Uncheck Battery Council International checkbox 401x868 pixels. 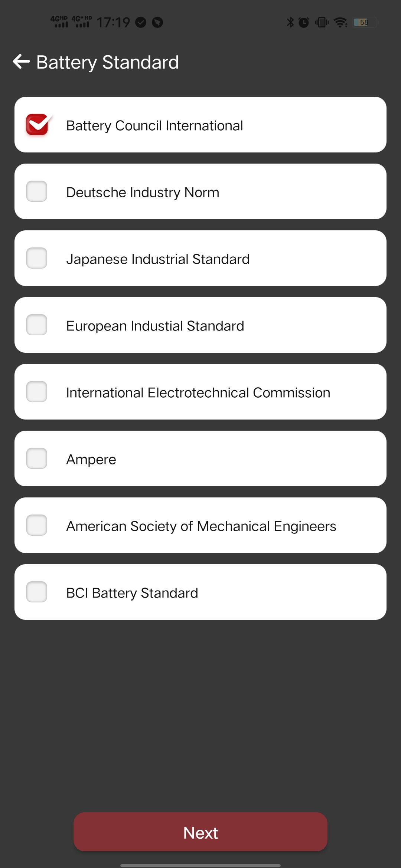37,125
